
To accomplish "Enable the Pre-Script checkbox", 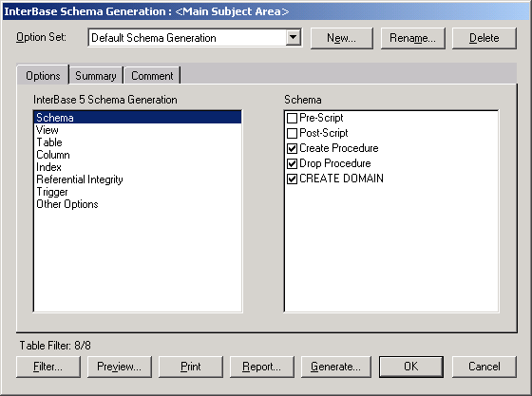I will pos(292,118).
